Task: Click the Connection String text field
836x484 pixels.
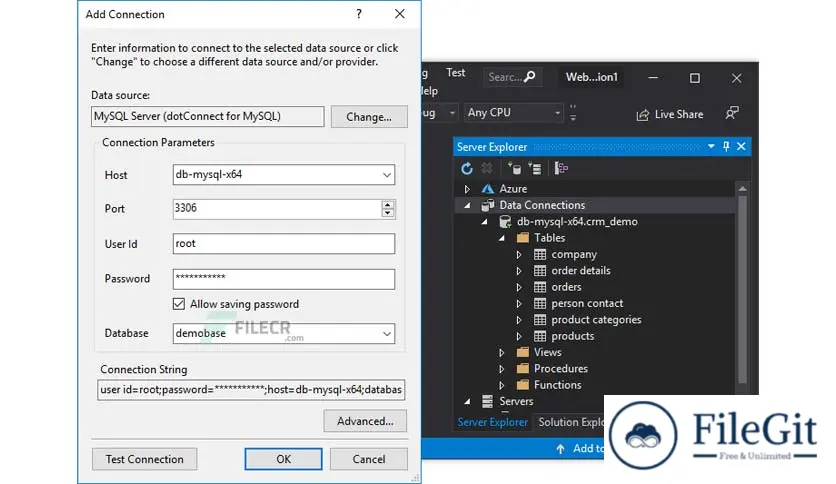Action: click(251, 390)
